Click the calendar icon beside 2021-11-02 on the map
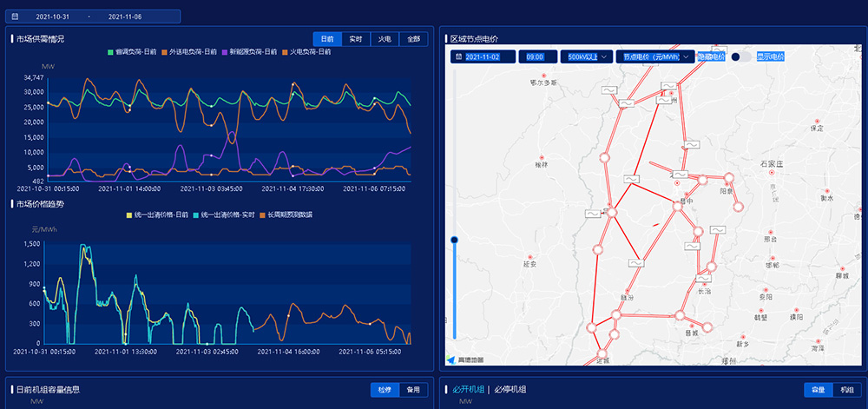This screenshot has height=409, width=868. pyautogui.click(x=459, y=56)
